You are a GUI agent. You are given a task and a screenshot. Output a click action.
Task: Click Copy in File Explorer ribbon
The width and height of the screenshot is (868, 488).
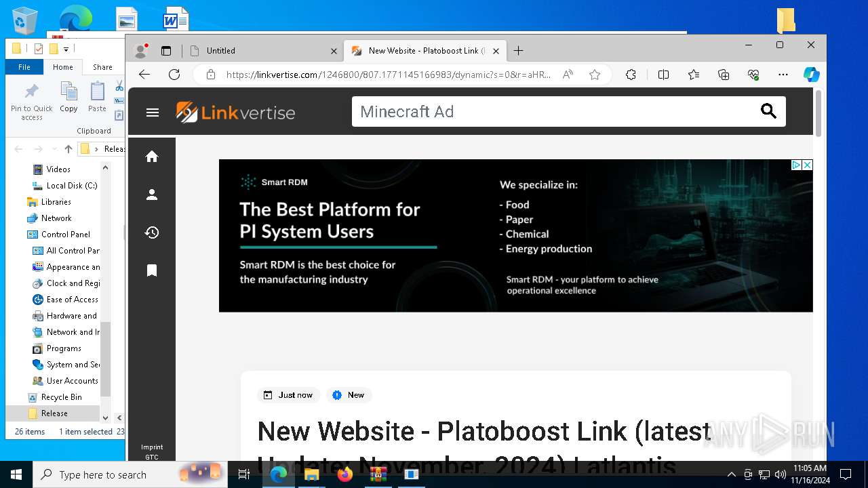[68, 97]
